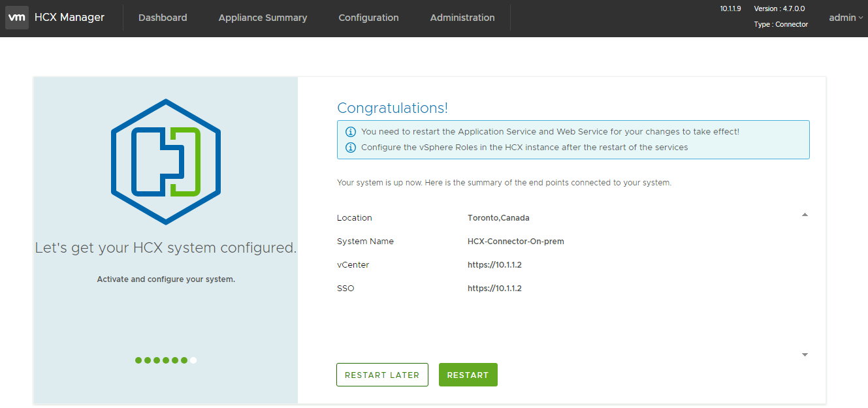Choose RESTART LATER option
The image size is (868, 408).
(x=382, y=375)
